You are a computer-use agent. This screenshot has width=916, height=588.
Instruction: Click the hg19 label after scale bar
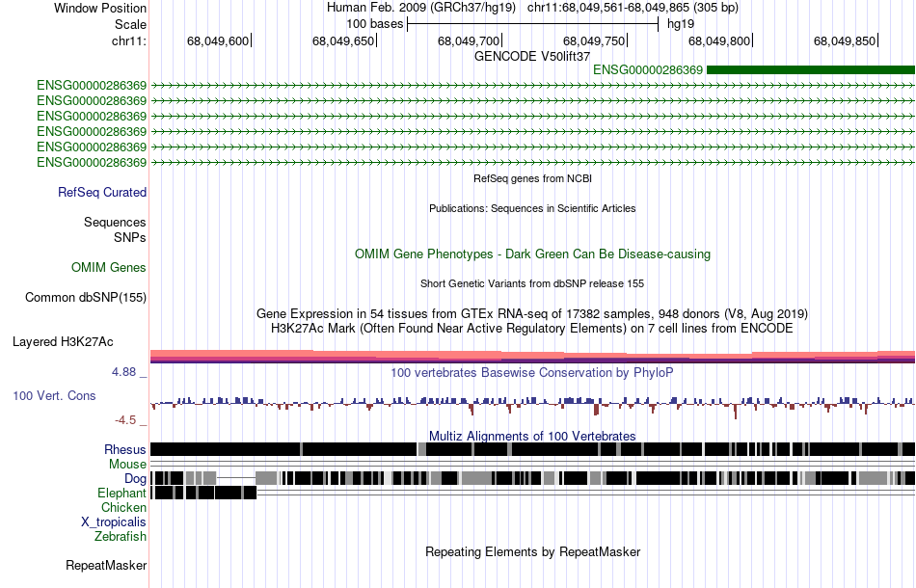pyautogui.click(x=681, y=24)
